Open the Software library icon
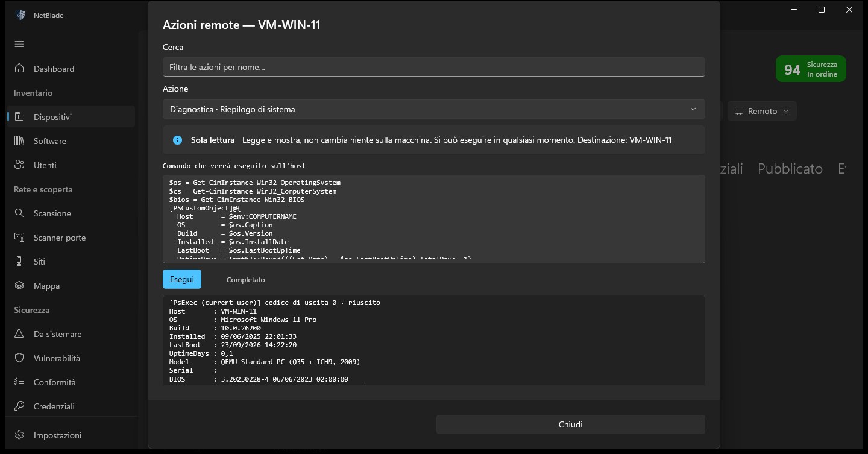The image size is (868, 454). pyautogui.click(x=19, y=140)
